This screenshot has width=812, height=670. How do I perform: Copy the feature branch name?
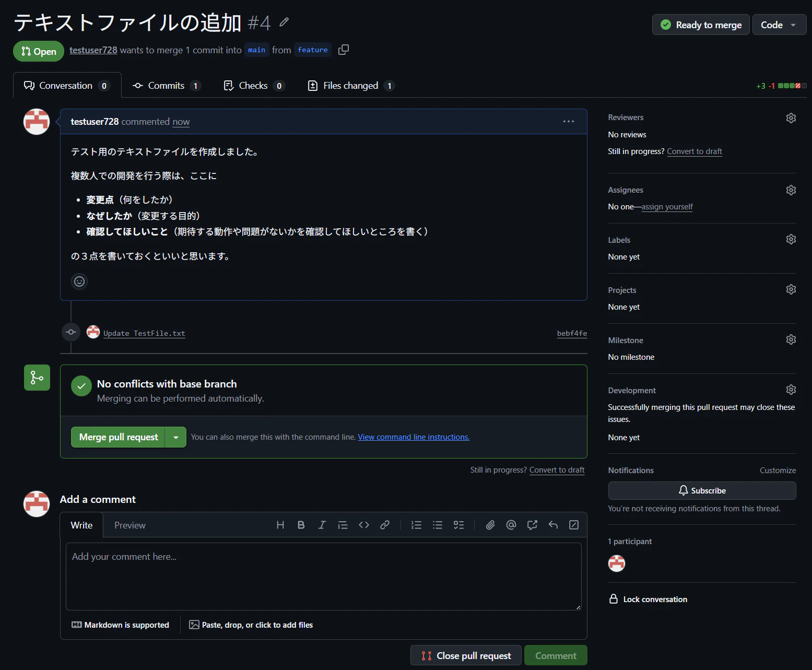pyautogui.click(x=344, y=50)
